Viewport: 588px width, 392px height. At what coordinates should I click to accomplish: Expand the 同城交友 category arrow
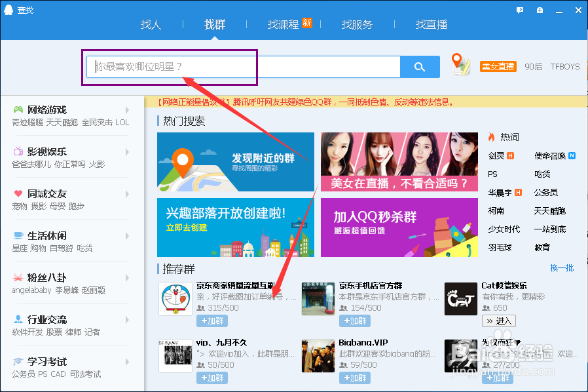127,194
